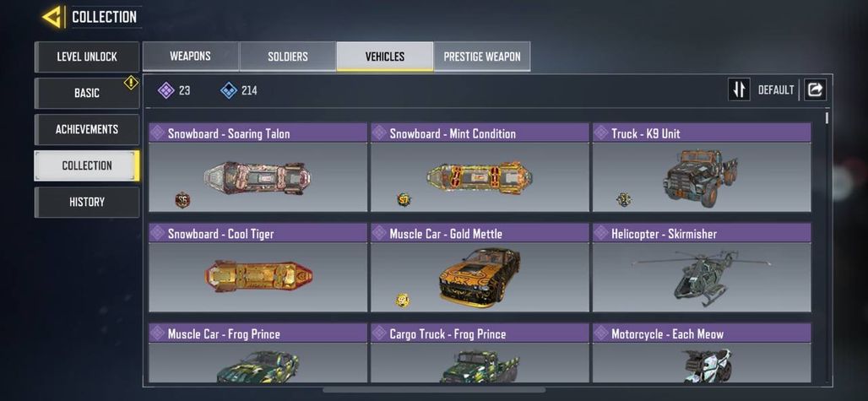Switch to the Soldiers tab
The height and width of the screenshot is (401, 868).
pos(288,57)
